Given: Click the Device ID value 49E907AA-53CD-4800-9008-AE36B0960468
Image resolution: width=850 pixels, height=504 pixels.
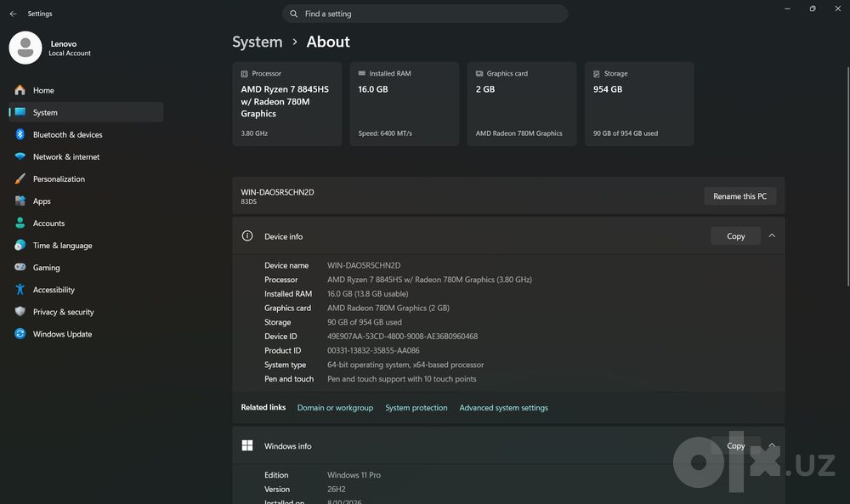Looking at the screenshot, I should coord(402,336).
